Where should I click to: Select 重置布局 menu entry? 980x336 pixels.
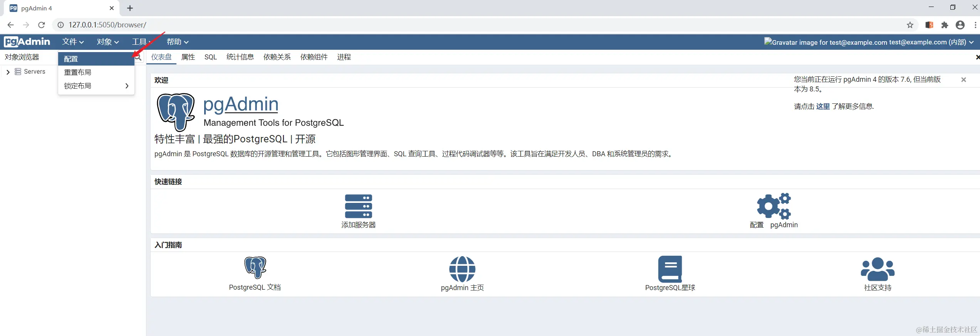(96, 72)
